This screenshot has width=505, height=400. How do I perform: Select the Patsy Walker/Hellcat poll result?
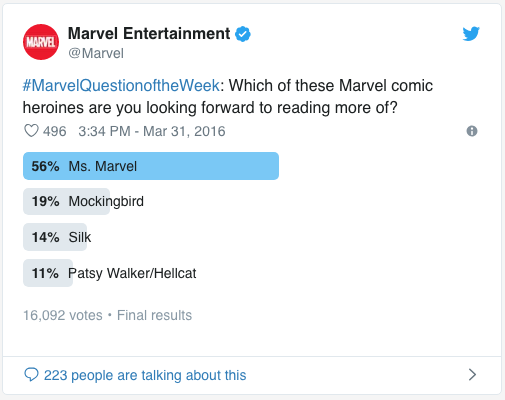click(x=110, y=273)
